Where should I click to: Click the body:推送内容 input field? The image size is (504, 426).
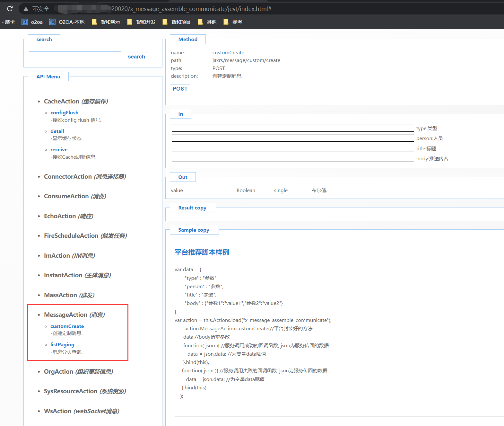point(293,159)
